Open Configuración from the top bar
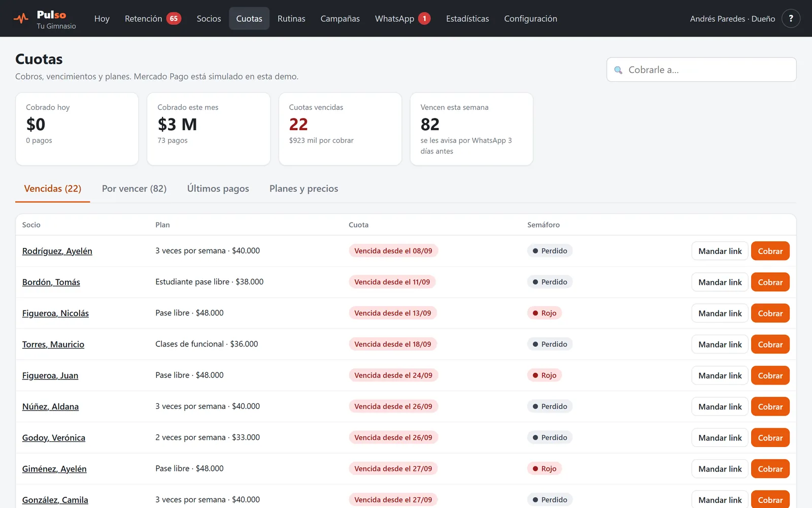This screenshot has height=508, width=812. pyautogui.click(x=530, y=18)
